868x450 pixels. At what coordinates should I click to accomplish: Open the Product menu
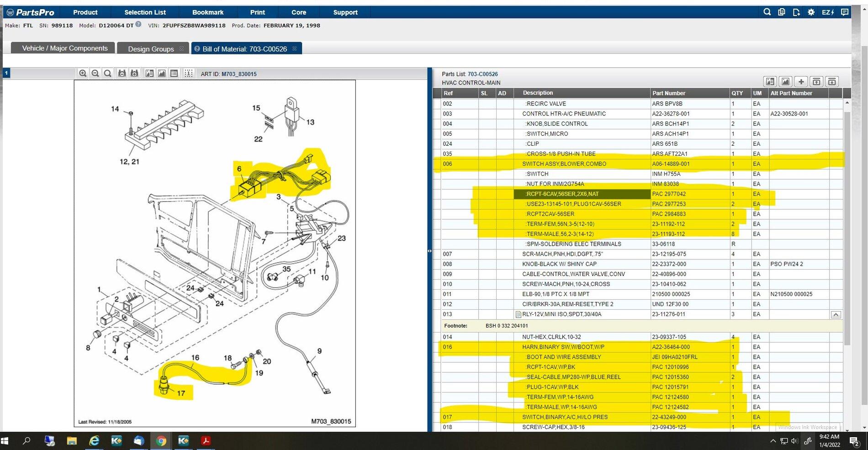point(85,12)
